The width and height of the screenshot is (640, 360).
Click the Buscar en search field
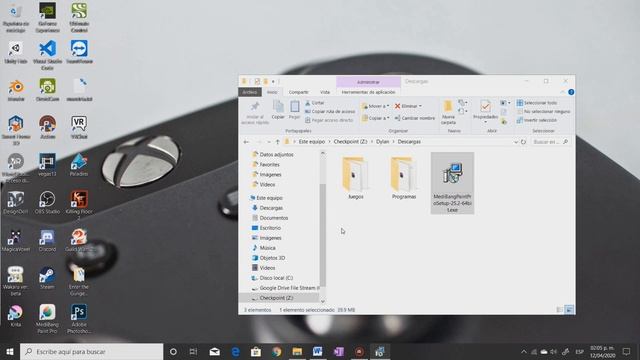tap(550, 142)
